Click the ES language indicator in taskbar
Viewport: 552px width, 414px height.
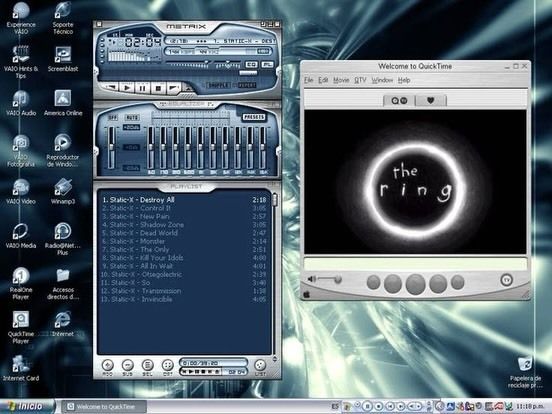click(335, 407)
